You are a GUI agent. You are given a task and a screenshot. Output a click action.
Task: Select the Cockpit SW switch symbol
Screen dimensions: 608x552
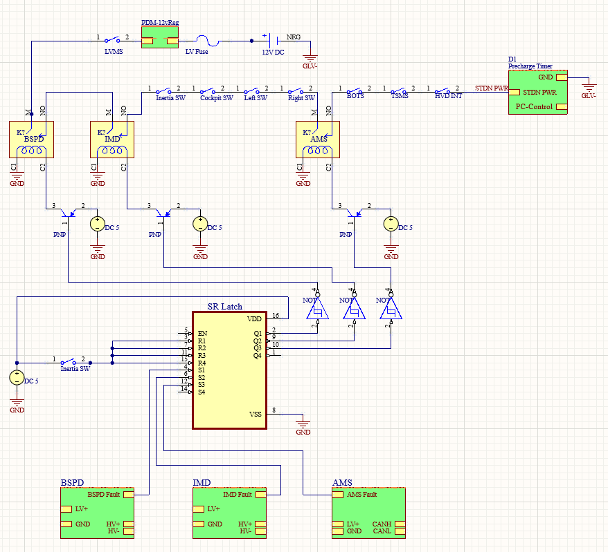(217, 89)
